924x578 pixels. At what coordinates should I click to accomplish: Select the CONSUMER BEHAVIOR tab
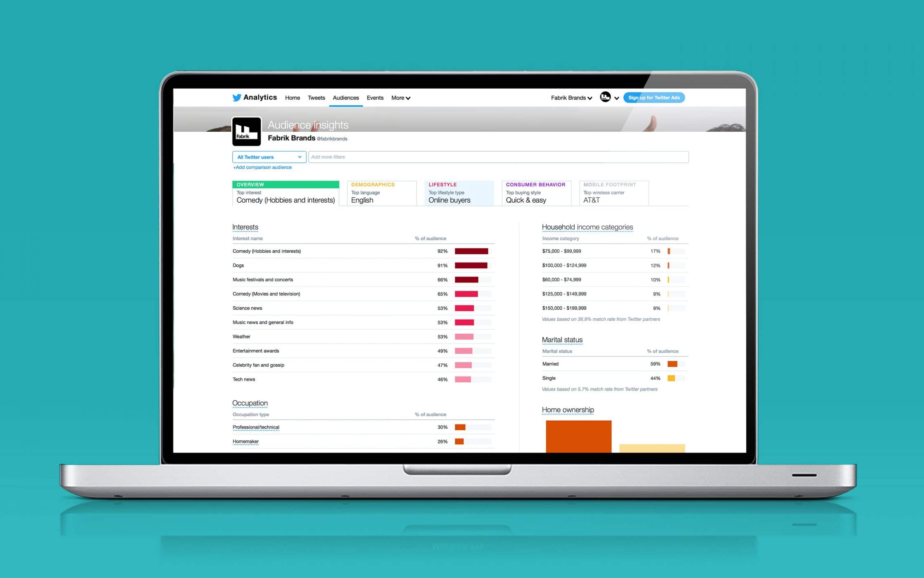tap(535, 185)
